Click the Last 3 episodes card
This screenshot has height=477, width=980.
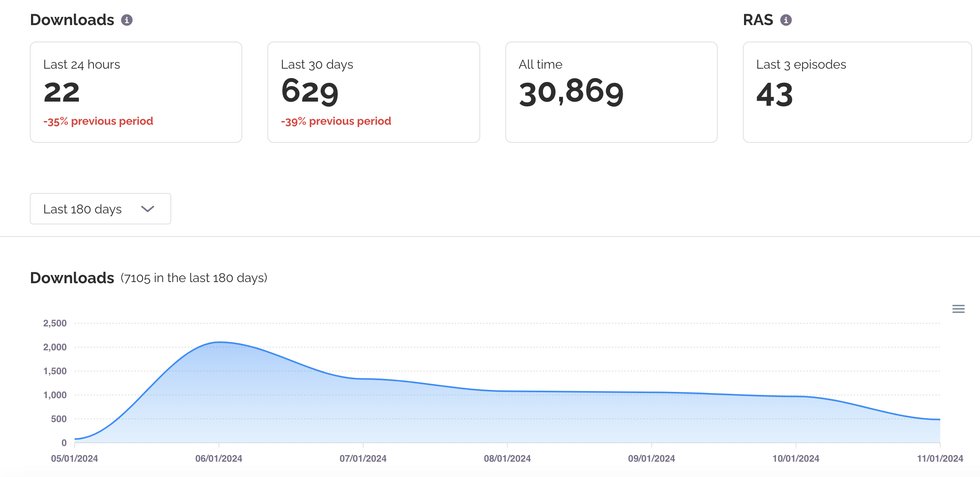pos(857,92)
